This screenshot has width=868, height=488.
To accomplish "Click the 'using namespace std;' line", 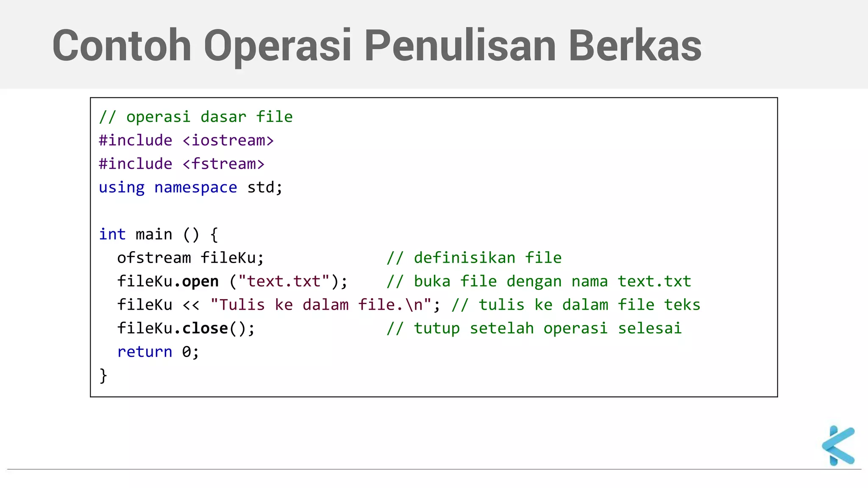I will (191, 188).
